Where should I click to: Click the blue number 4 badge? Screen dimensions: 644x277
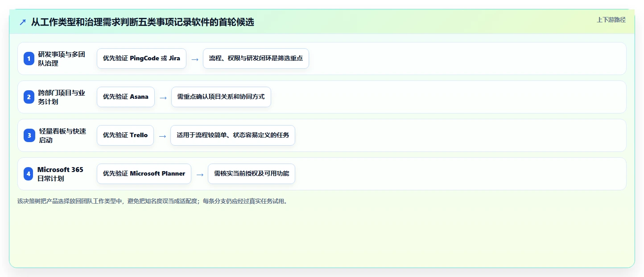[29, 174]
